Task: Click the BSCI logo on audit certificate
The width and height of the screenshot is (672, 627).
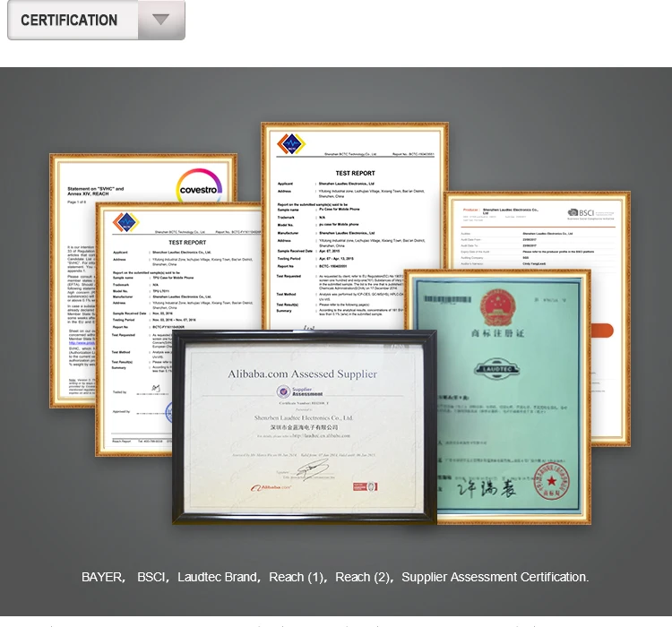Action: tap(582, 212)
